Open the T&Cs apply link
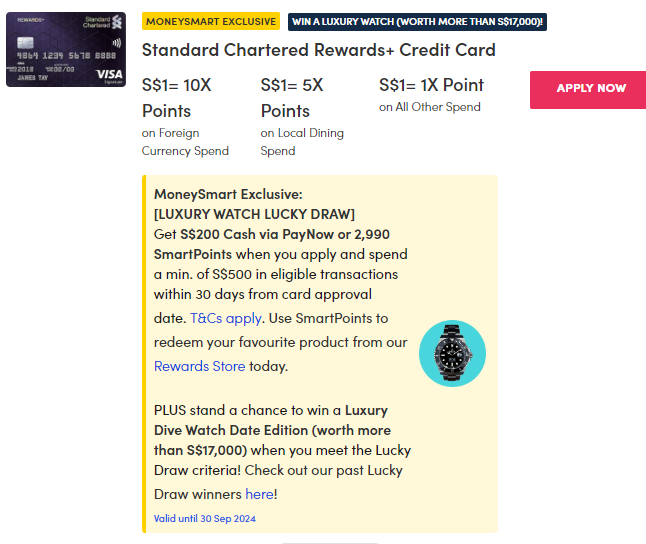646x544 pixels. [x=226, y=318]
